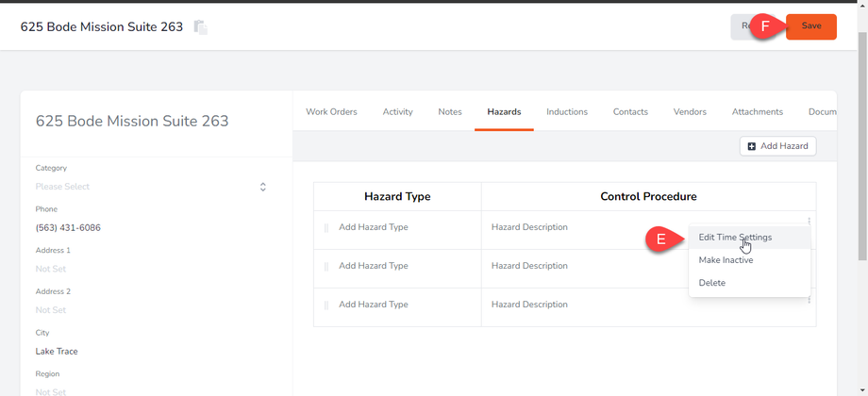Click the drag handle of the third hazard row
This screenshot has height=396, width=868.
pos(326,305)
